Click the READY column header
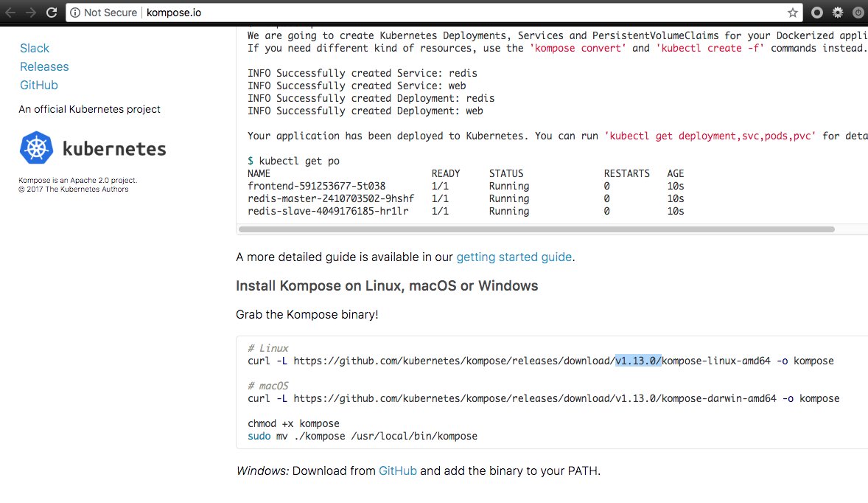Screen dimensions: 868x503 click(446, 173)
